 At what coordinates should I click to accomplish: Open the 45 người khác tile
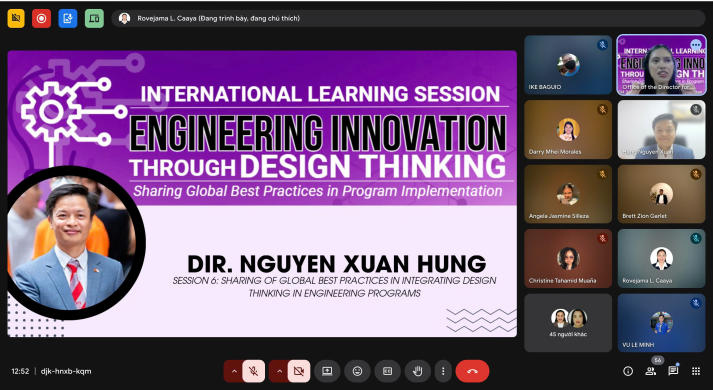coord(568,323)
